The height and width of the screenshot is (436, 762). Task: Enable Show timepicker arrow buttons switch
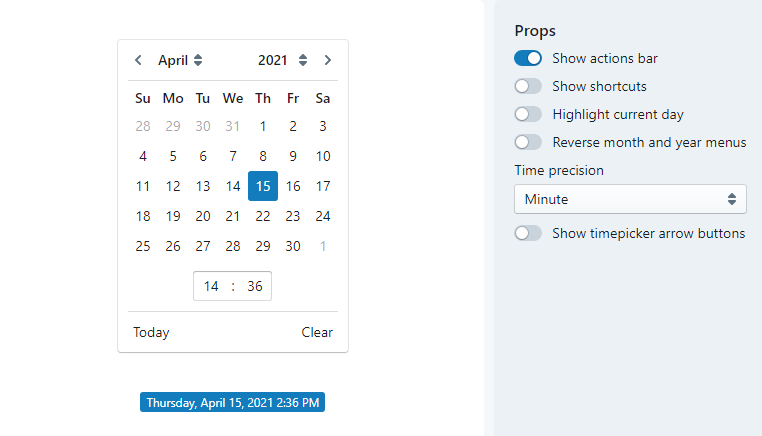[528, 233]
